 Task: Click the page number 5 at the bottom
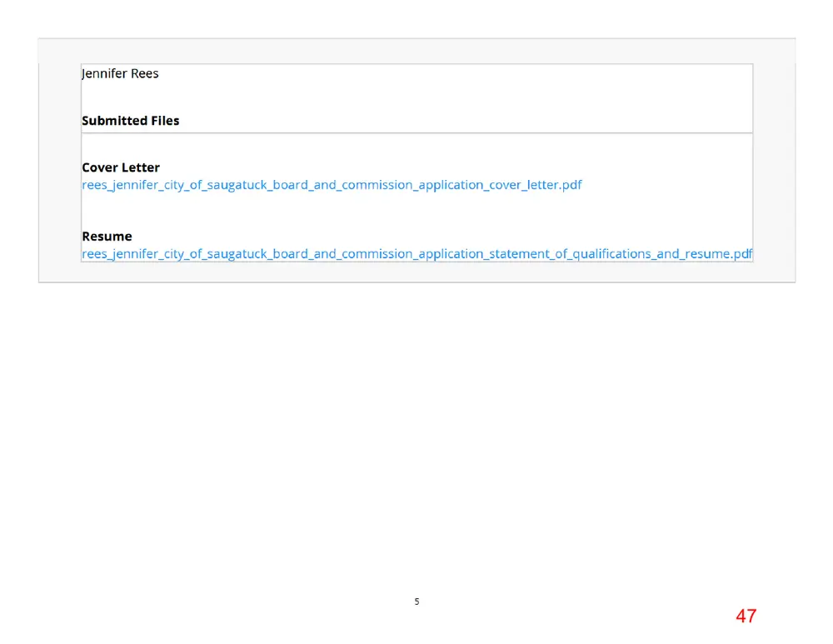tap(417, 602)
